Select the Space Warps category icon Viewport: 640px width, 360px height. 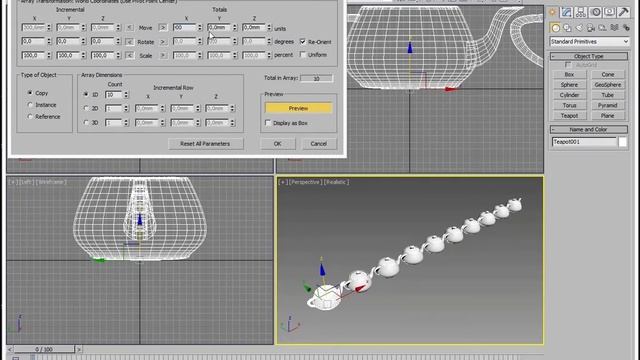pyautogui.click(x=614, y=28)
